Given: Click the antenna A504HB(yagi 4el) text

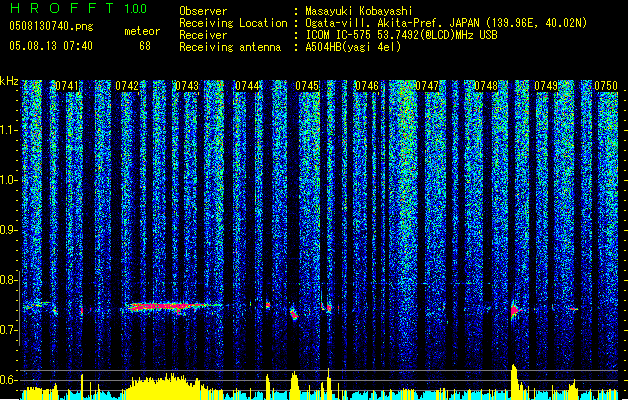Looking at the screenshot, I should [353, 47].
